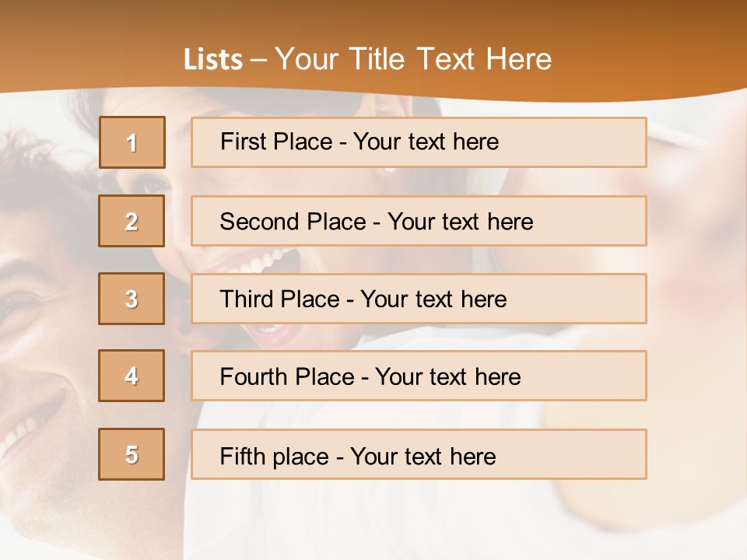Click the text 'Second Place'
Viewport: 747px width, 560px height.
point(293,222)
